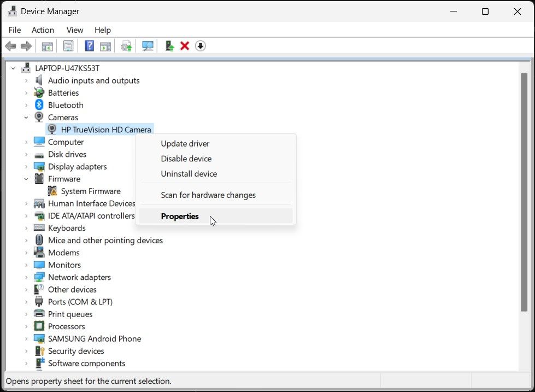The width and height of the screenshot is (535, 392).
Task: Click the Back arrow toolbar icon
Action: tap(10, 46)
